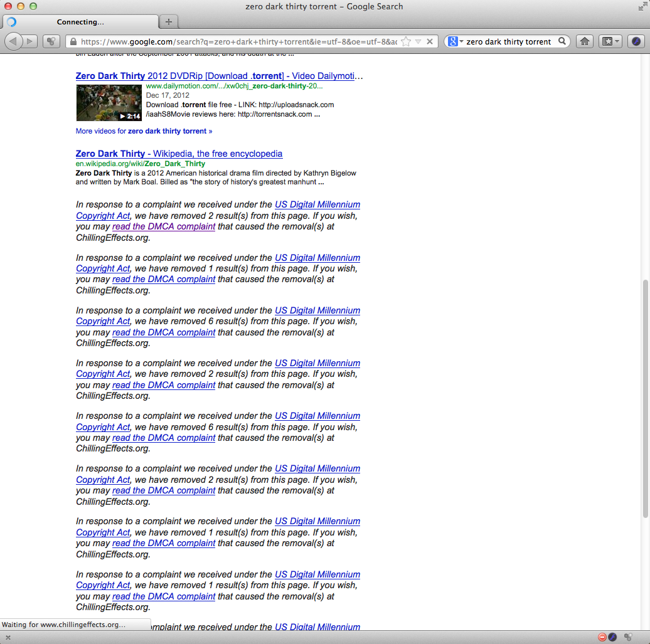The width and height of the screenshot is (650, 644).
Task: Open Zero Dark Thirty DVDRip Dailymotion link
Action: tap(219, 76)
